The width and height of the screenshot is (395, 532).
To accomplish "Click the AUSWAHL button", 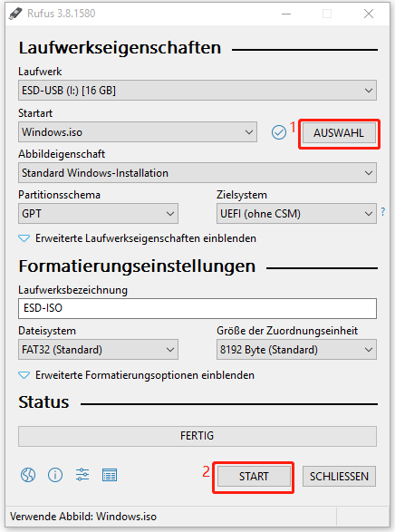I will tap(339, 133).
